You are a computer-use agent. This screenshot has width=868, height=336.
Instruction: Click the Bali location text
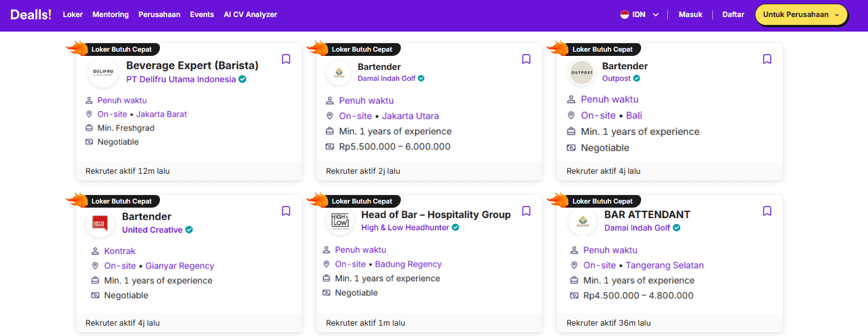[634, 115]
